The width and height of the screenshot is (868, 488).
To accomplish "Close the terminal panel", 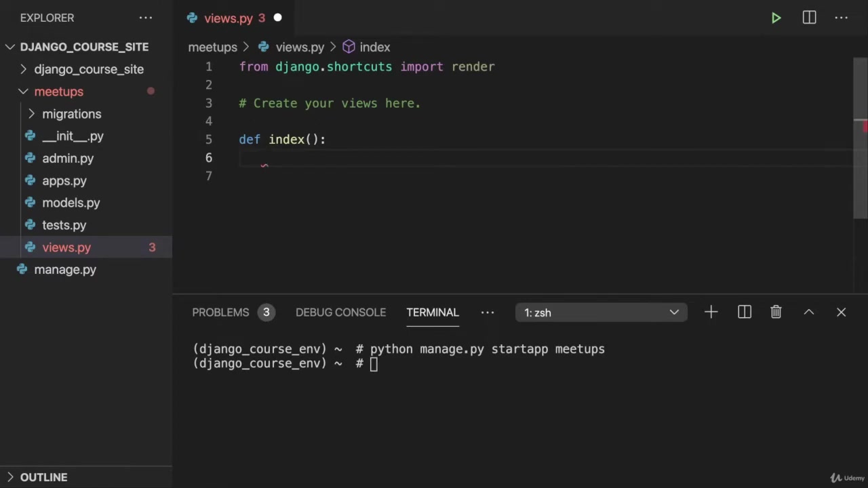I will click(842, 312).
